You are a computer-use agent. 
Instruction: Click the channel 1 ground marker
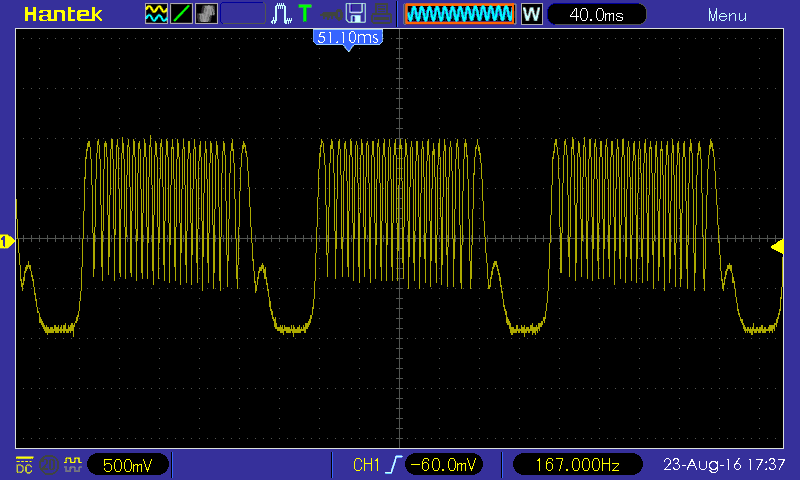coord(7,241)
